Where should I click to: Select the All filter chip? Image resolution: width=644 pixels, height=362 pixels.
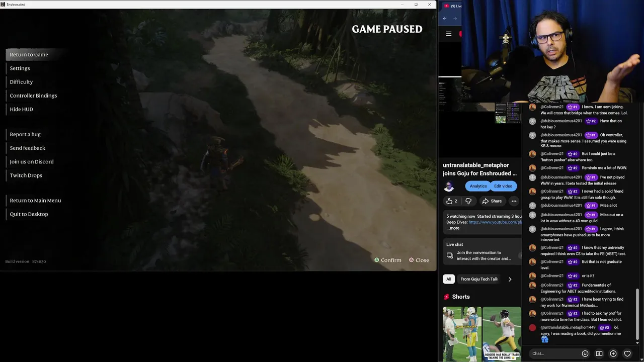pos(449,279)
